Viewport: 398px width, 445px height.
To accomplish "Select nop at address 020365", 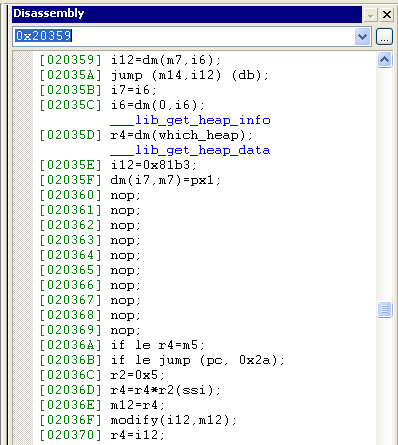I will point(125,270).
